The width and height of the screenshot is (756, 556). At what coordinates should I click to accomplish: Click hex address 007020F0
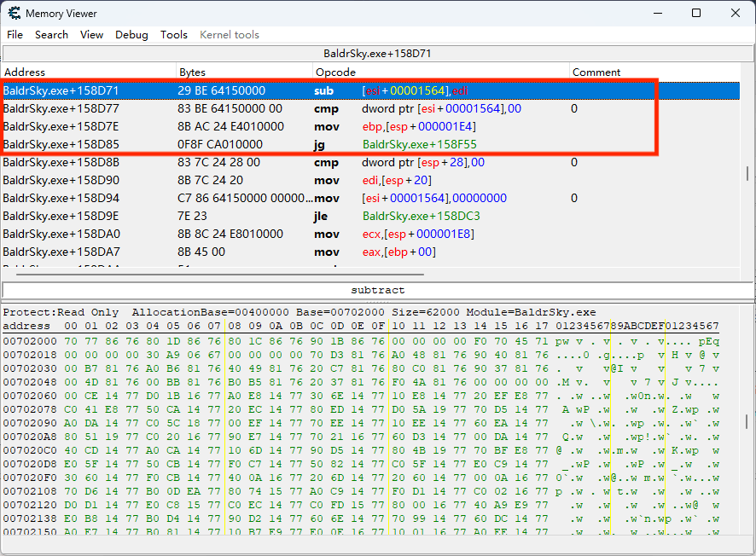pyautogui.click(x=30, y=478)
